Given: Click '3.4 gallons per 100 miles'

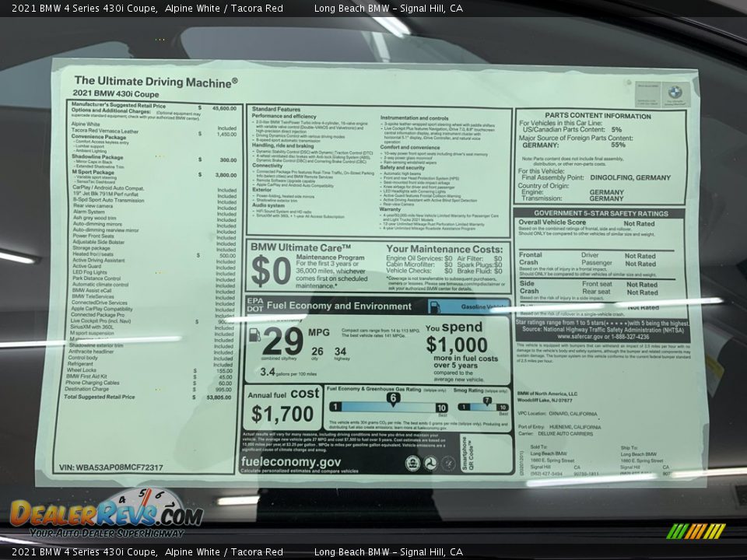Looking at the screenshot, I should coord(288,373).
